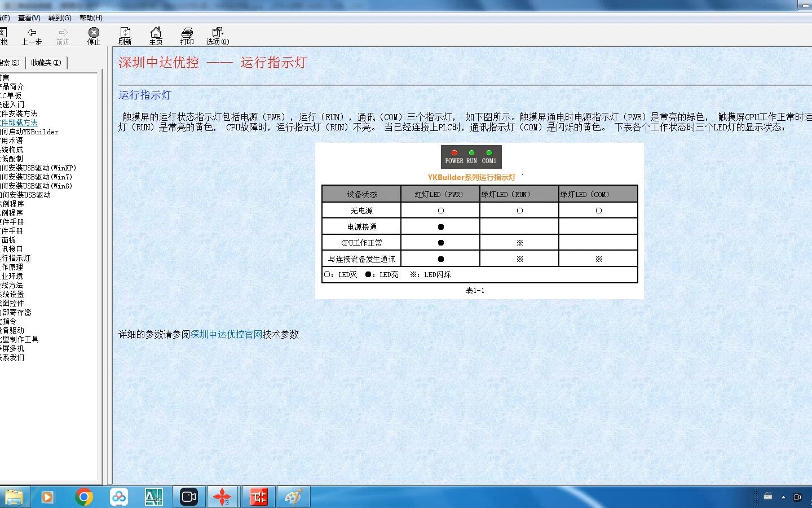Open File Explorer from the taskbar

[x=14, y=497]
